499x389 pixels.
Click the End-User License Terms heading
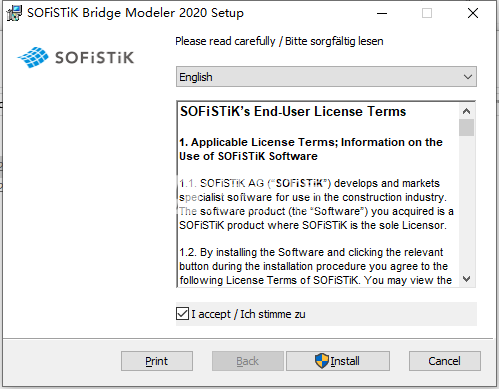[x=293, y=111]
